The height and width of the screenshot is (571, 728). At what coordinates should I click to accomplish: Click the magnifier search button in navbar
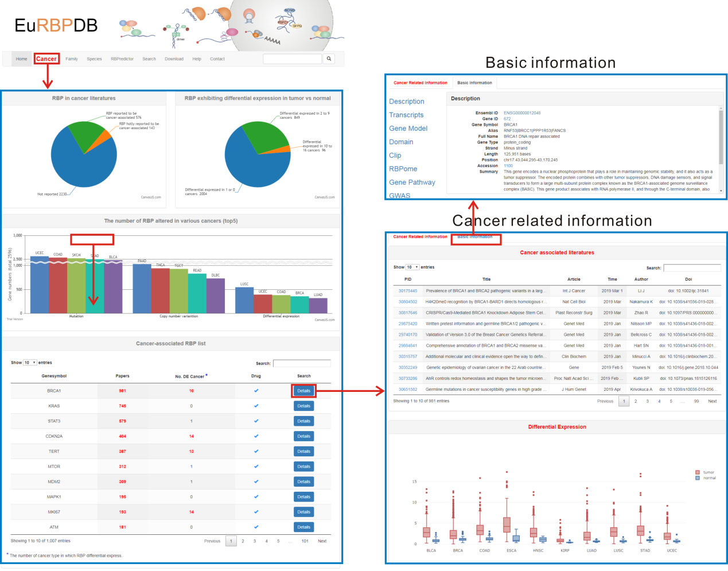[329, 59]
